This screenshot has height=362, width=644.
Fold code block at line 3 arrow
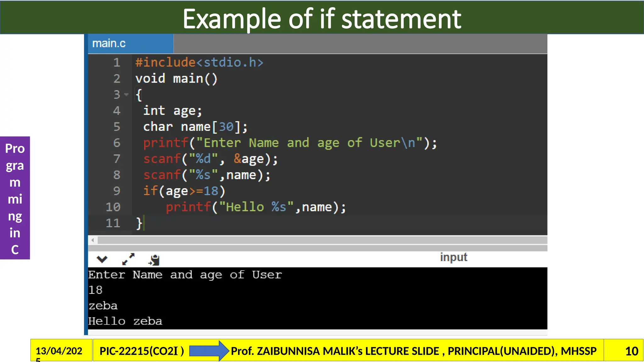126,95
